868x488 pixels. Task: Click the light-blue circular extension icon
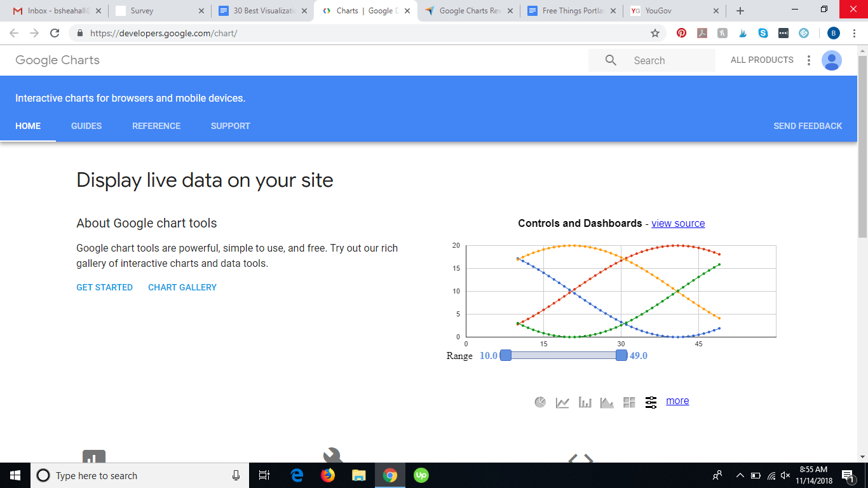(x=804, y=33)
